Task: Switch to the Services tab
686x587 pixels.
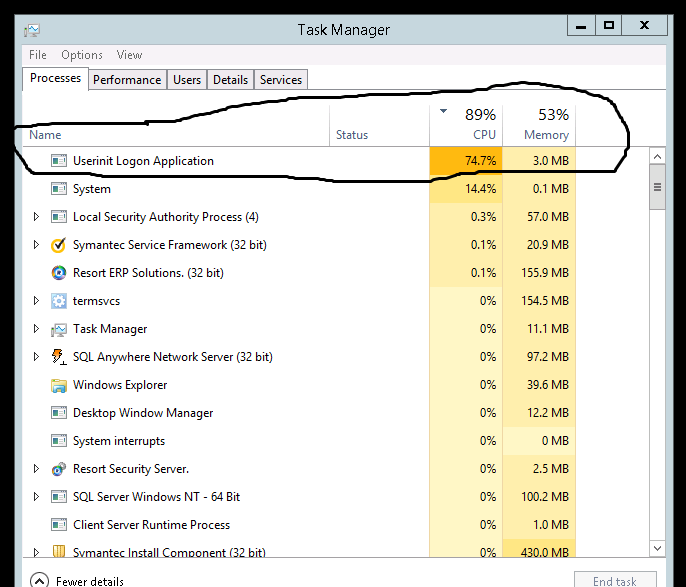Action: (281, 80)
